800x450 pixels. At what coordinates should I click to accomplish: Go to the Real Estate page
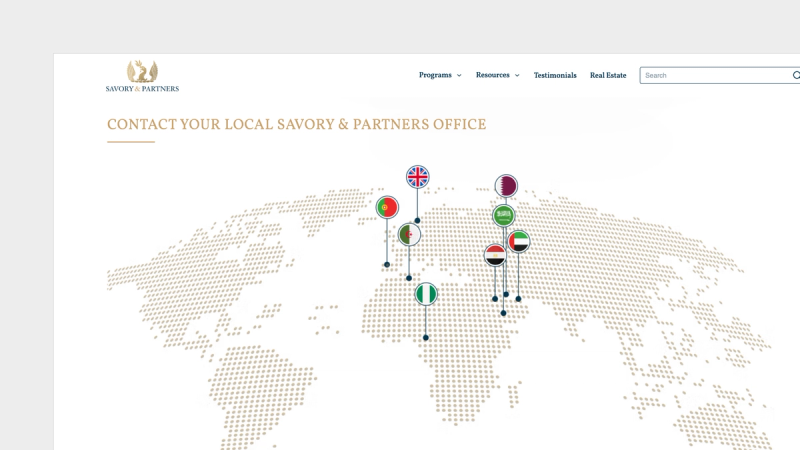pyautogui.click(x=608, y=75)
